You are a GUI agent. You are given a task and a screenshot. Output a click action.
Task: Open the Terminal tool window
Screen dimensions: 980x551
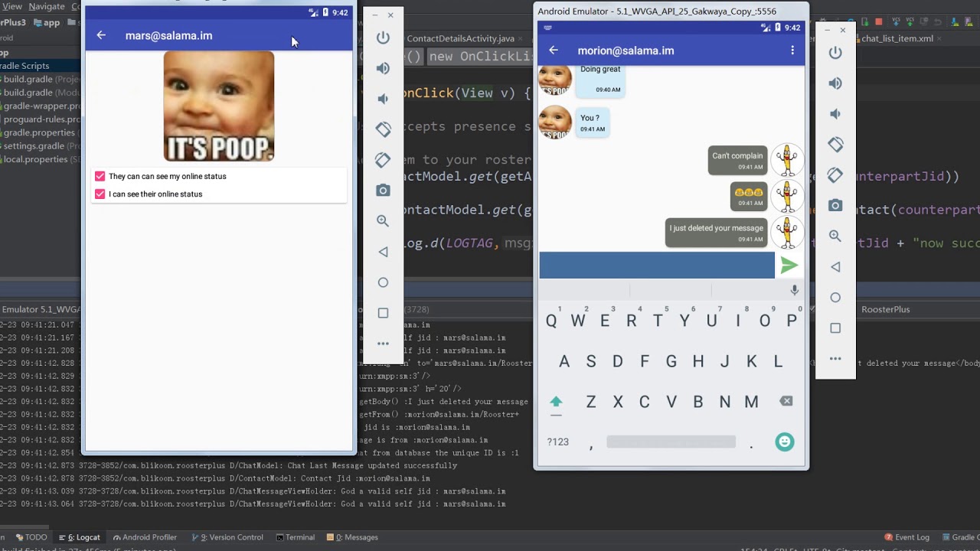point(296,537)
